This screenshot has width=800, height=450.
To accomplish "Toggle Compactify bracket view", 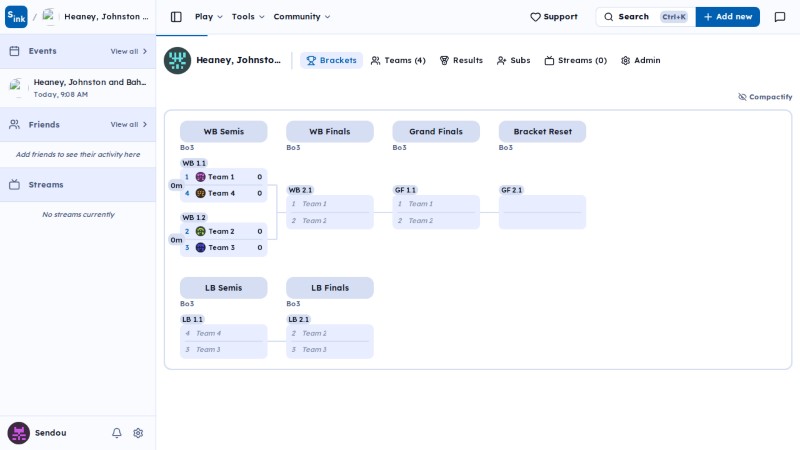I will pyautogui.click(x=765, y=96).
